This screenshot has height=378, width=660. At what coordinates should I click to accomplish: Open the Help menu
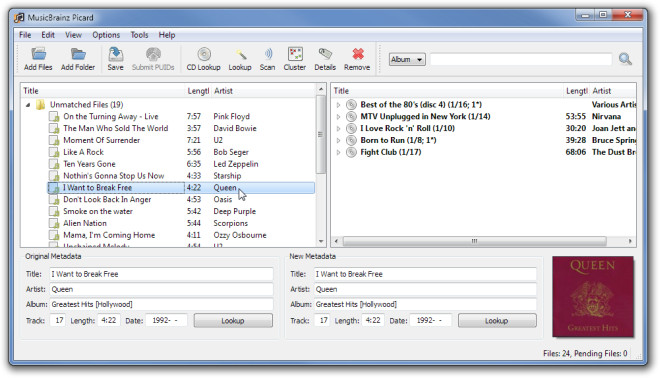167,35
